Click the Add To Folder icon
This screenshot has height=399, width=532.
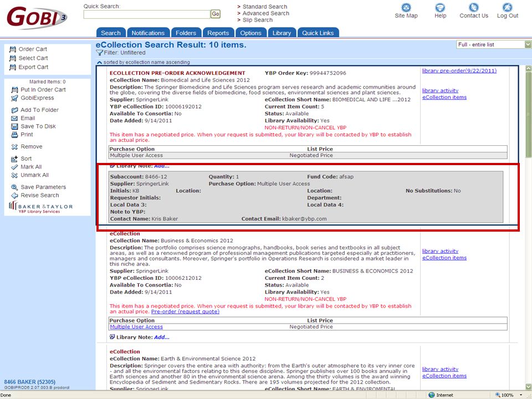pyautogui.click(x=14, y=110)
